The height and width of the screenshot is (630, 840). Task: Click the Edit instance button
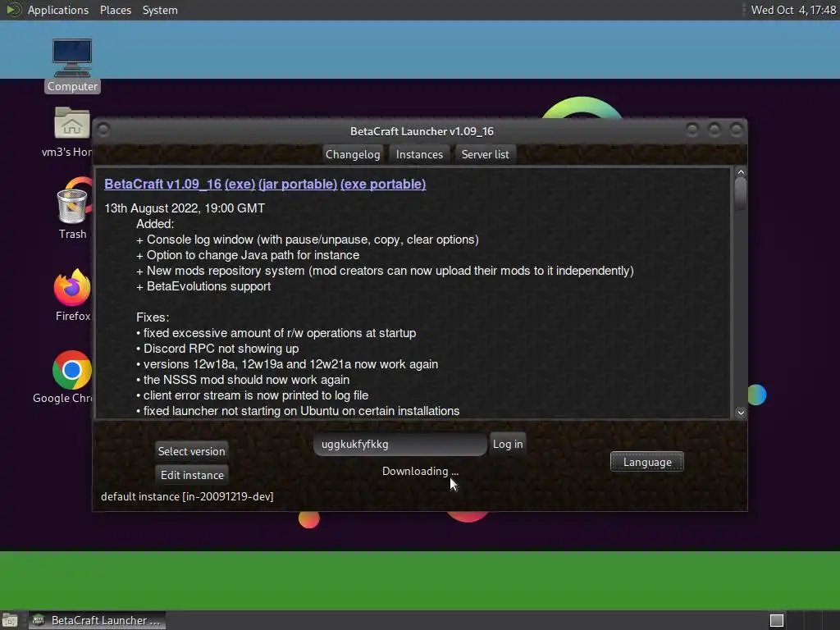(192, 475)
